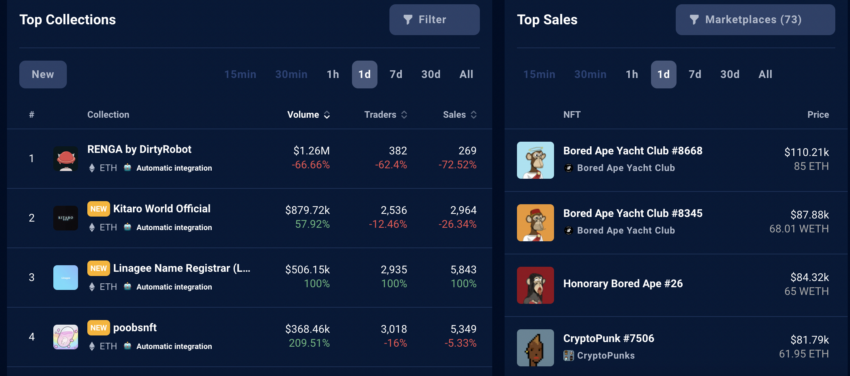Click the Honorary Bored Ape #26 image
This screenshot has width=850, height=376.
pos(536,285)
